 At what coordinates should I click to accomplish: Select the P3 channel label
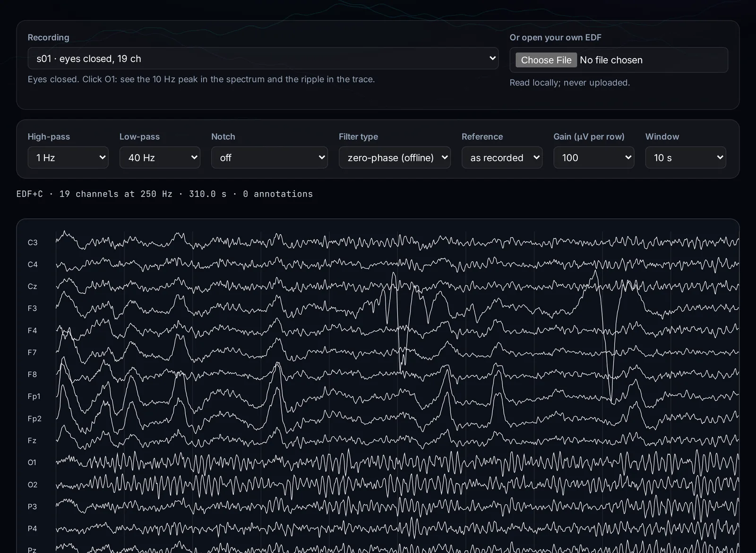[32, 507]
